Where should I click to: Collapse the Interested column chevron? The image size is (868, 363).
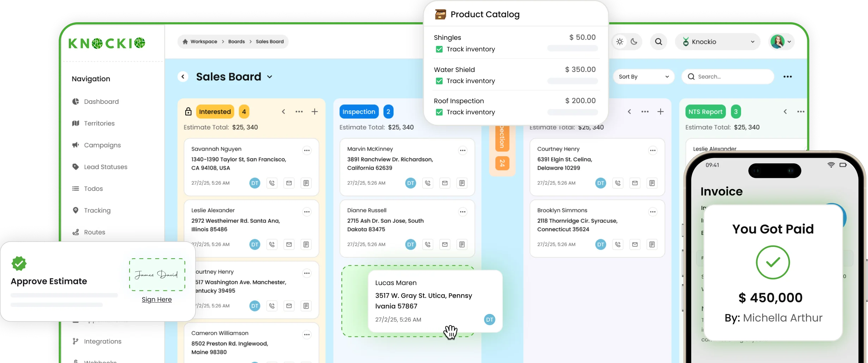click(x=283, y=111)
